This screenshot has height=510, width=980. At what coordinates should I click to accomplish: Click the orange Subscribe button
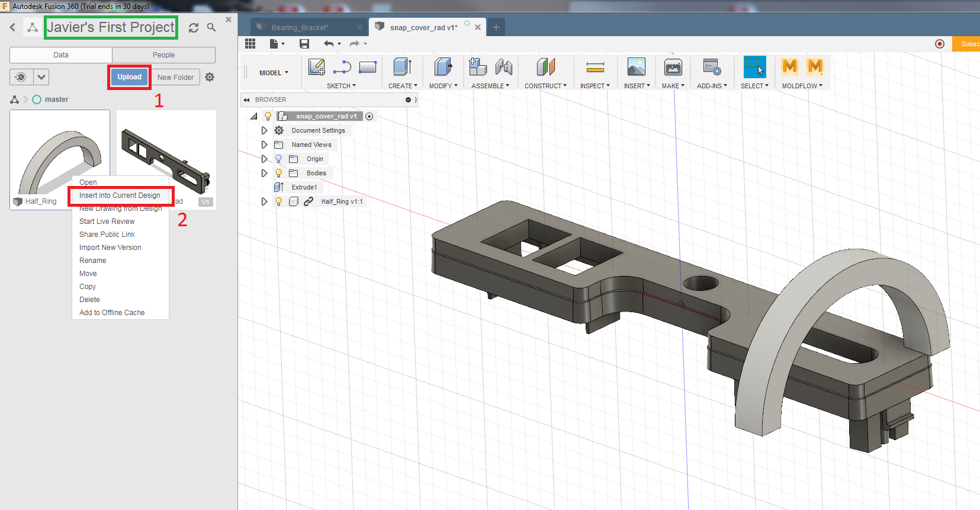966,44
